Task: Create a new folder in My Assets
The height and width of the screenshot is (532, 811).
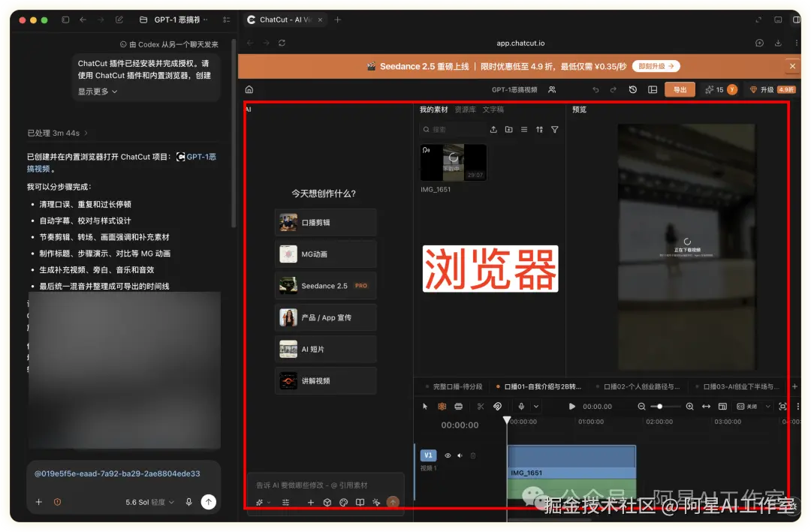Action: click(509, 130)
